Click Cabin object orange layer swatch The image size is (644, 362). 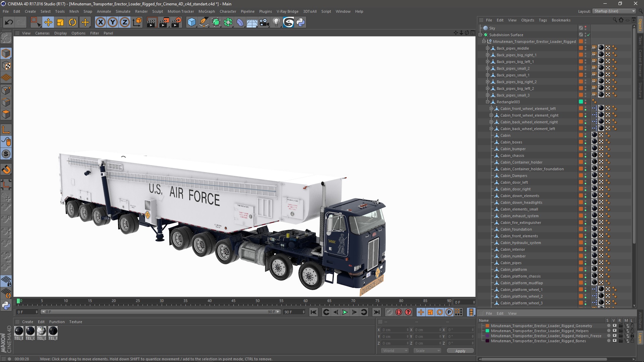pos(581,135)
